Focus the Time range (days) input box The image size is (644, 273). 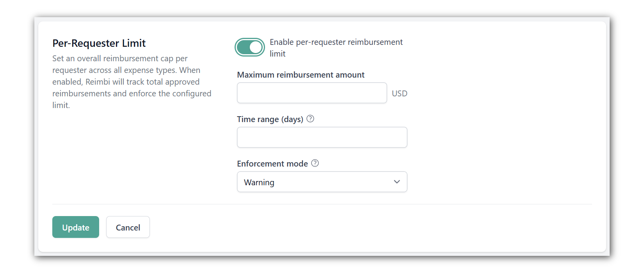click(322, 137)
